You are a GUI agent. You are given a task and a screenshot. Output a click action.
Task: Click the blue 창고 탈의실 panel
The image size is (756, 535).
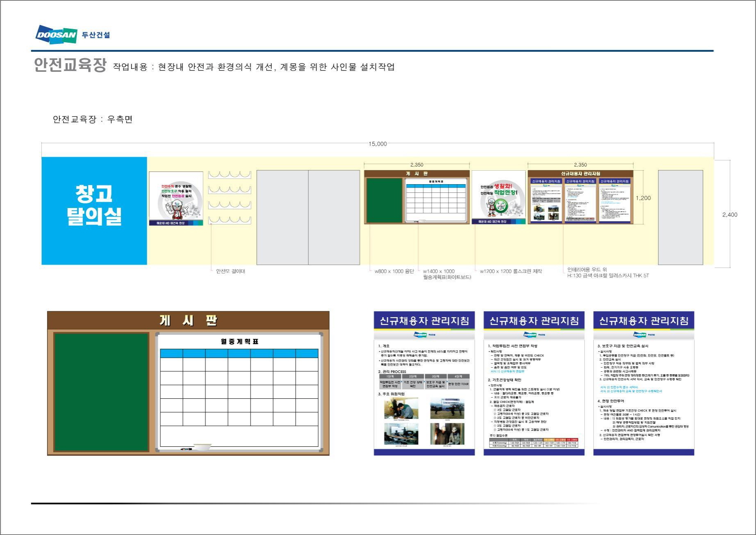coord(94,211)
